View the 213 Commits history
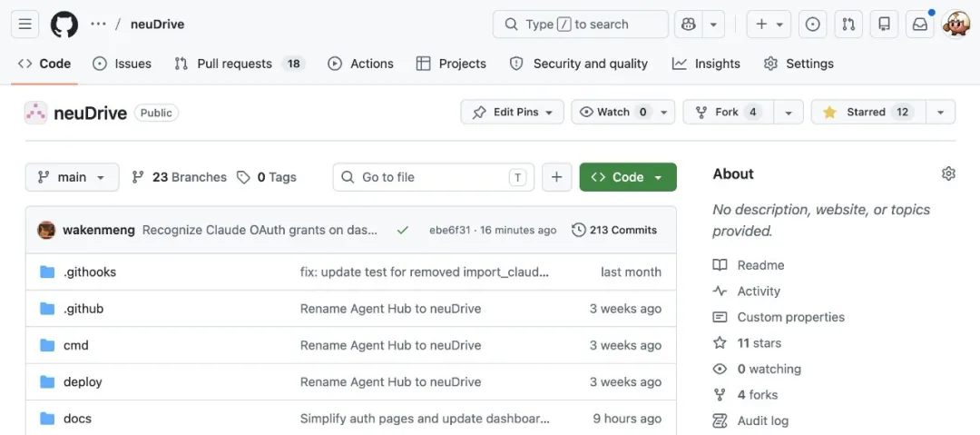The width and height of the screenshot is (980, 435). pos(615,231)
